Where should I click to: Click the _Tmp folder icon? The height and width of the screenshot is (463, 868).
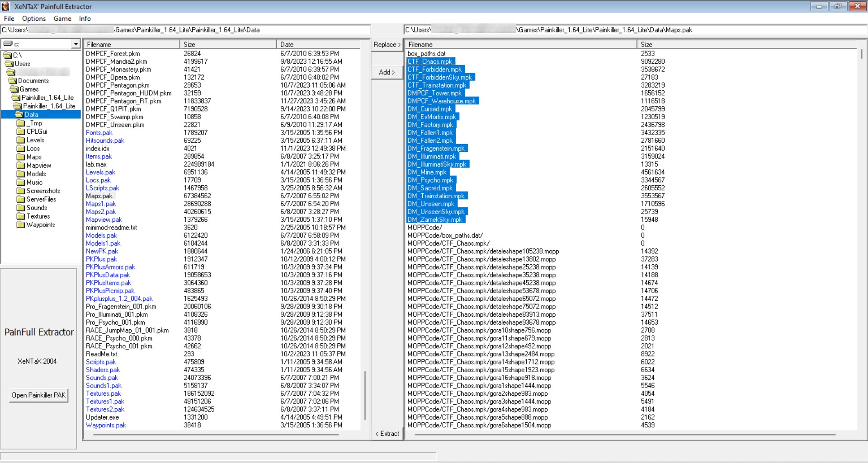pos(21,123)
